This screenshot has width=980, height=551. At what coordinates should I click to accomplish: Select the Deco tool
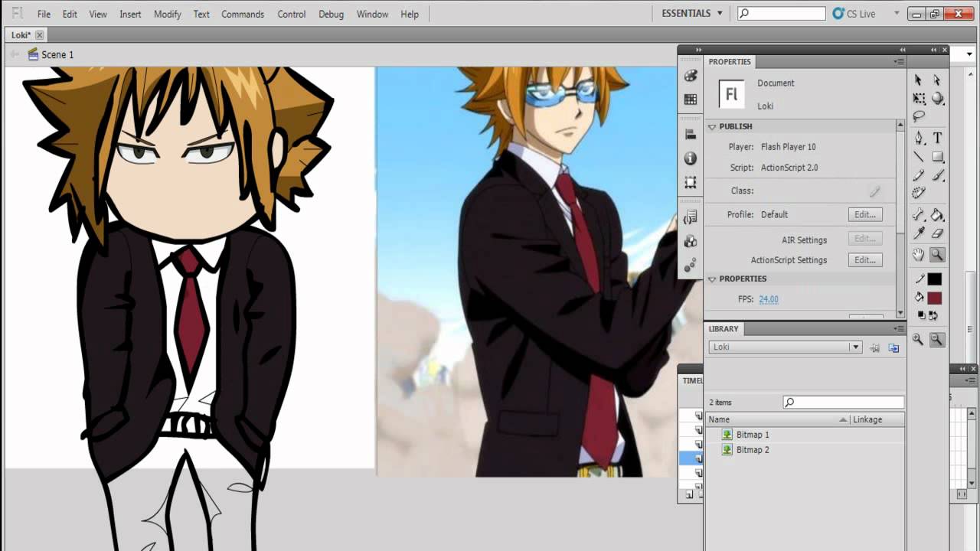pyautogui.click(x=919, y=193)
